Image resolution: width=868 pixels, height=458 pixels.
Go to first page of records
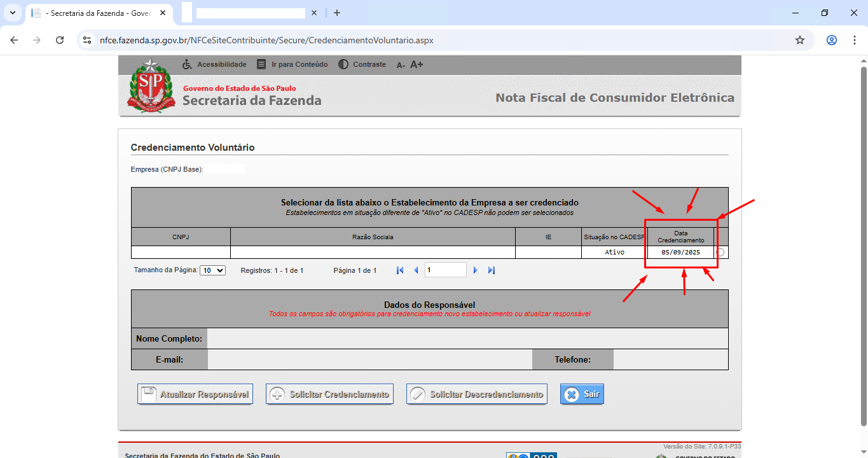(x=400, y=270)
